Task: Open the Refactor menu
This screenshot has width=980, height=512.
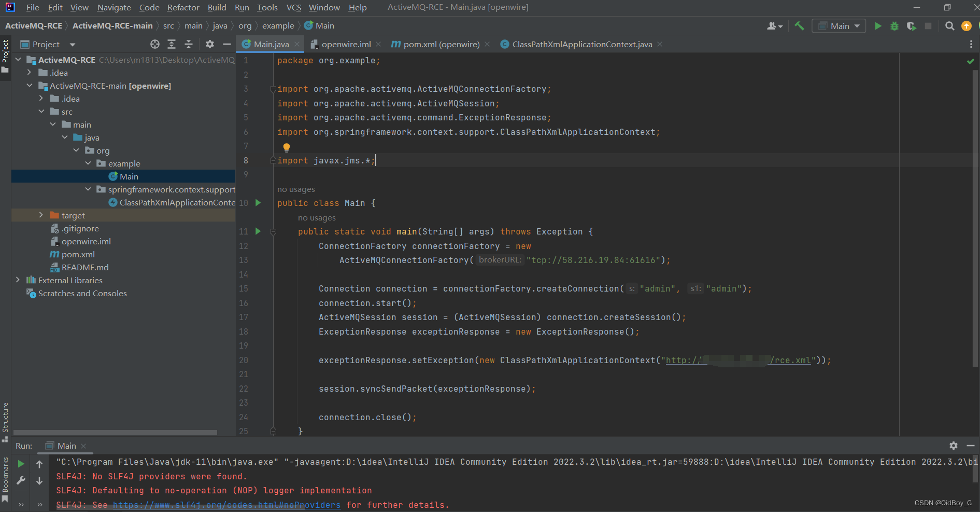Action: (x=183, y=7)
